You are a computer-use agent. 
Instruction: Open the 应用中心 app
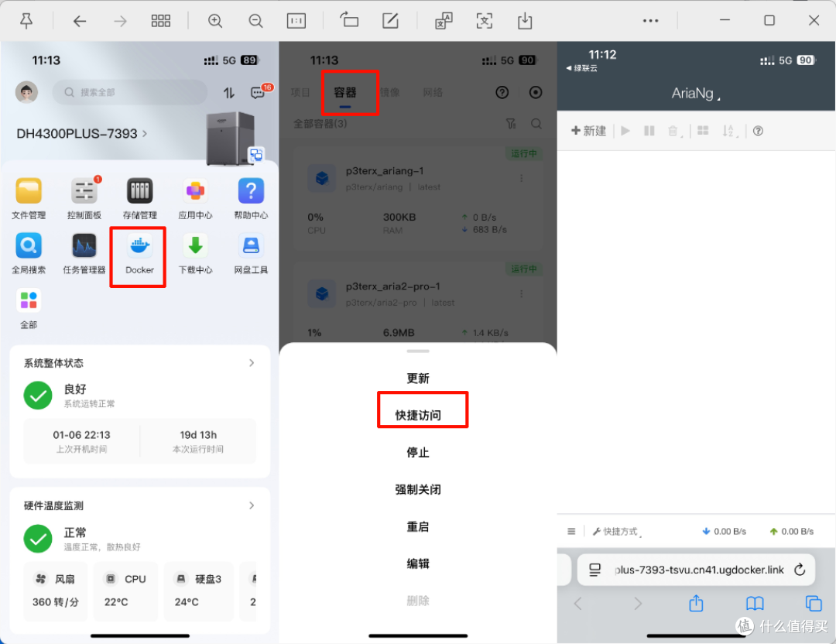[195, 198]
